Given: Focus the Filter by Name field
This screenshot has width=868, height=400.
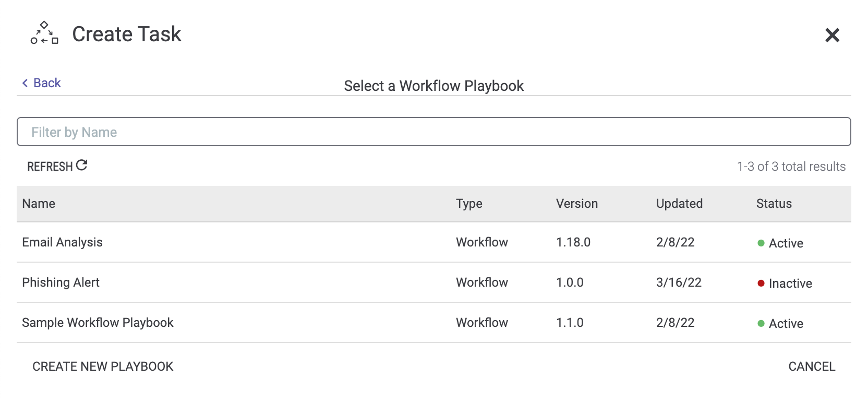Looking at the screenshot, I should tap(434, 132).
